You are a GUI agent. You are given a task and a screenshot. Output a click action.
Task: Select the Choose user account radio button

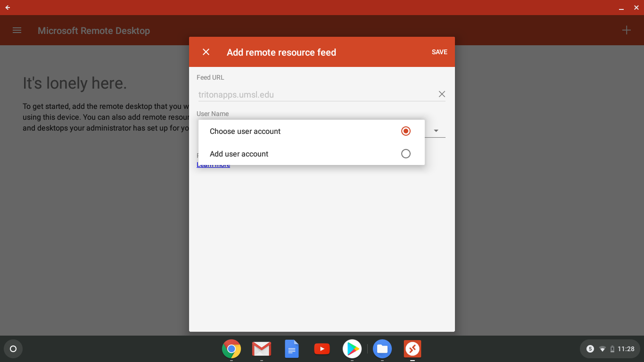click(405, 131)
